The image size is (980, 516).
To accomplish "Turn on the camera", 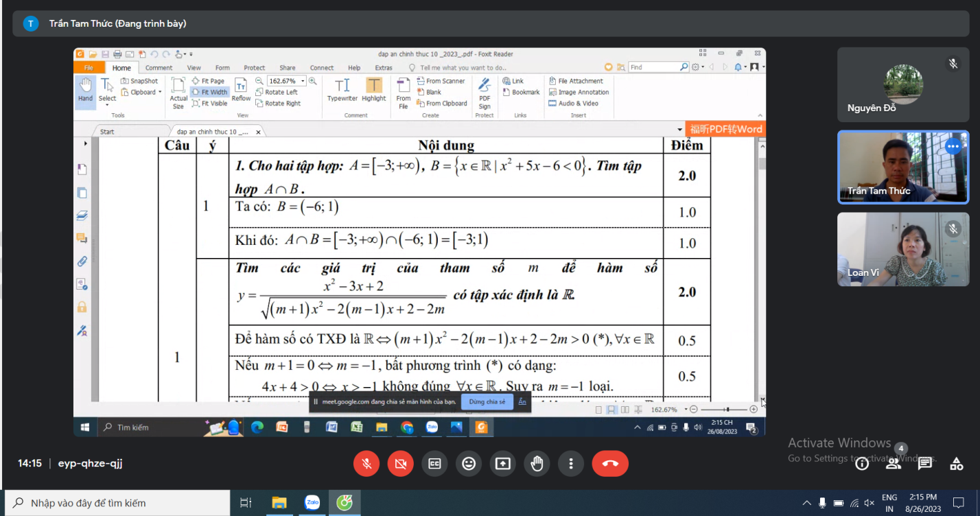I will [400, 464].
